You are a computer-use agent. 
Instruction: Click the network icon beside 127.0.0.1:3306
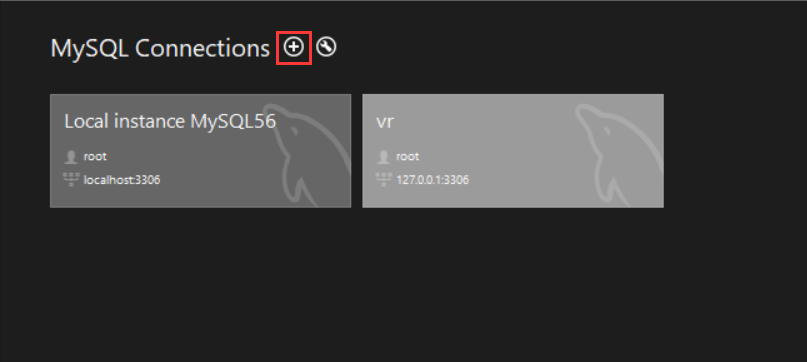[x=383, y=180]
